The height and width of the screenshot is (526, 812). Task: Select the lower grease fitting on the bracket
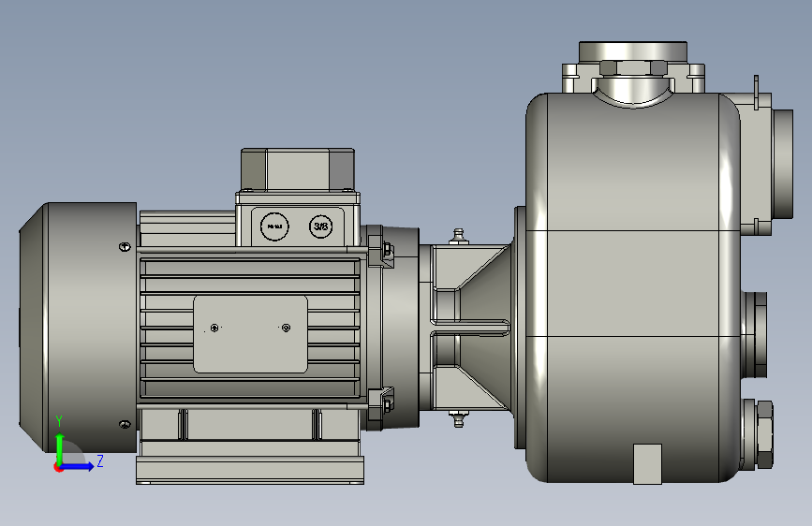click(x=458, y=418)
